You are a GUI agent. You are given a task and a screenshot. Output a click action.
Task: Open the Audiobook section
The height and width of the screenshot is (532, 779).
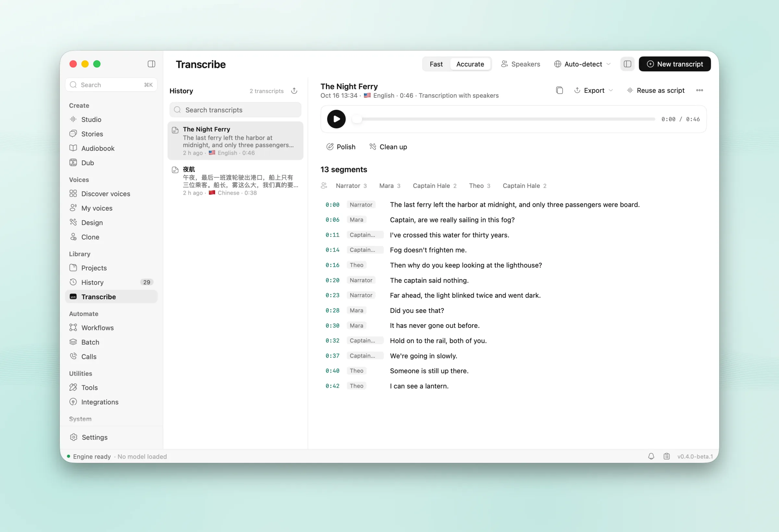(111, 148)
